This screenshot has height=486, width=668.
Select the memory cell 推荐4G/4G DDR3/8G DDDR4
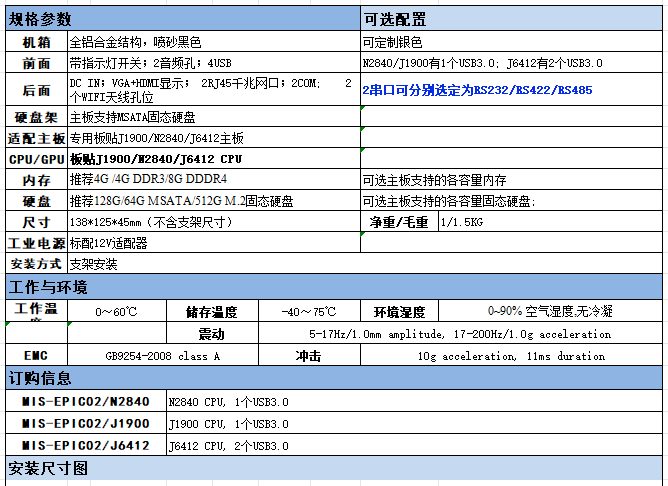(x=214, y=179)
